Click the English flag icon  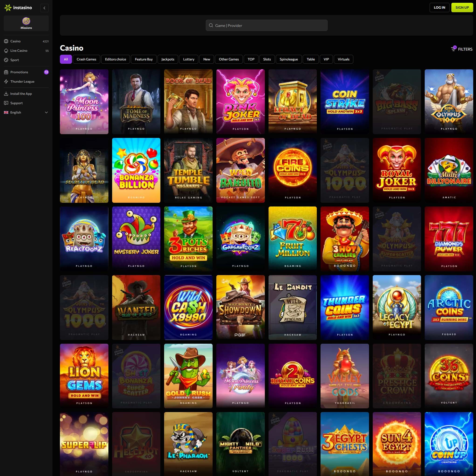point(6,112)
